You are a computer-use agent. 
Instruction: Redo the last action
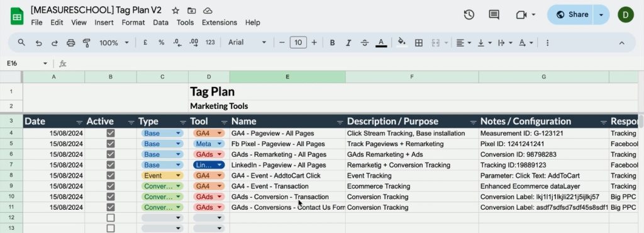(54, 43)
